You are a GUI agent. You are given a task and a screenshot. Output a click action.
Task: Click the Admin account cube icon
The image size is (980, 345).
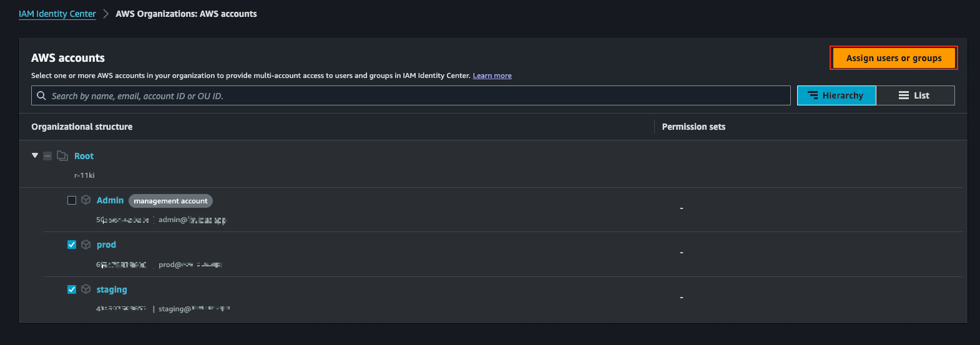pyautogui.click(x=86, y=200)
